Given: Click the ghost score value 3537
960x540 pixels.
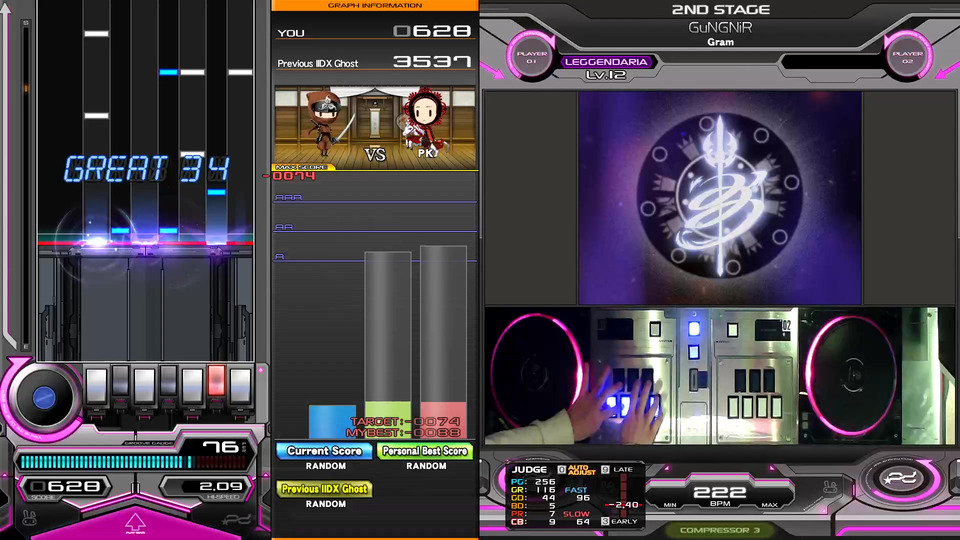Looking at the screenshot, I should pos(432,61).
